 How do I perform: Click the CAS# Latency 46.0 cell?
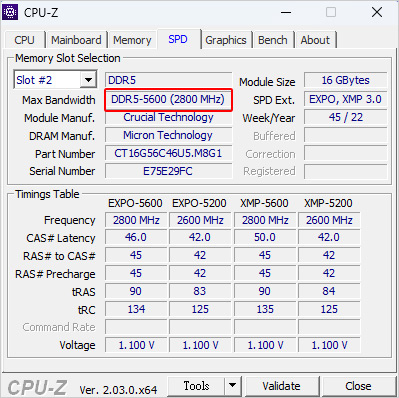[x=136, y=237]
